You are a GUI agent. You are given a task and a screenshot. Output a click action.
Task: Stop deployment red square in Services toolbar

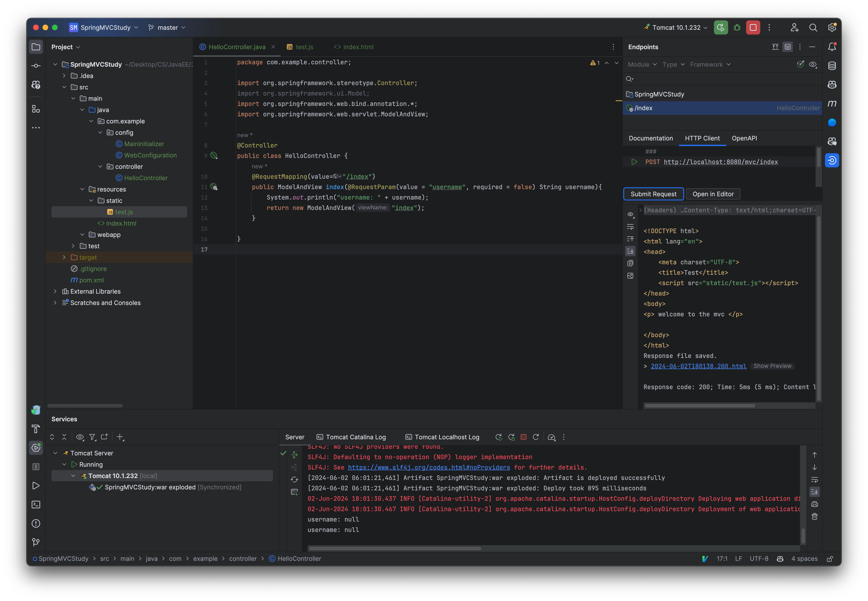point(523,437)
